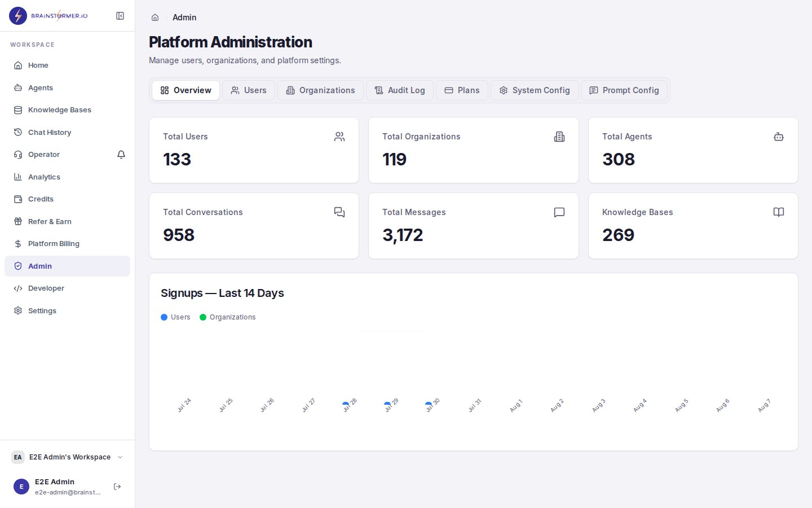Select the Plans tab
The width and height of the screenshot is (812, 508).
pyautogui.click(x=462, y=90)
